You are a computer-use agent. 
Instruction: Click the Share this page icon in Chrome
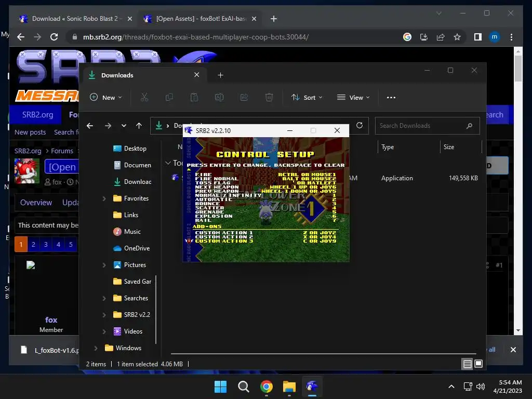click(441, 37)
